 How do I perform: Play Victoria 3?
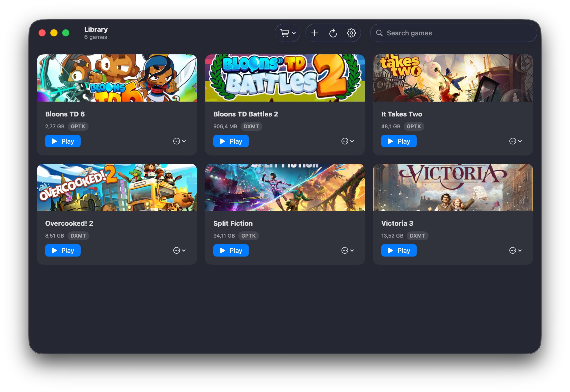coord(399,250)
